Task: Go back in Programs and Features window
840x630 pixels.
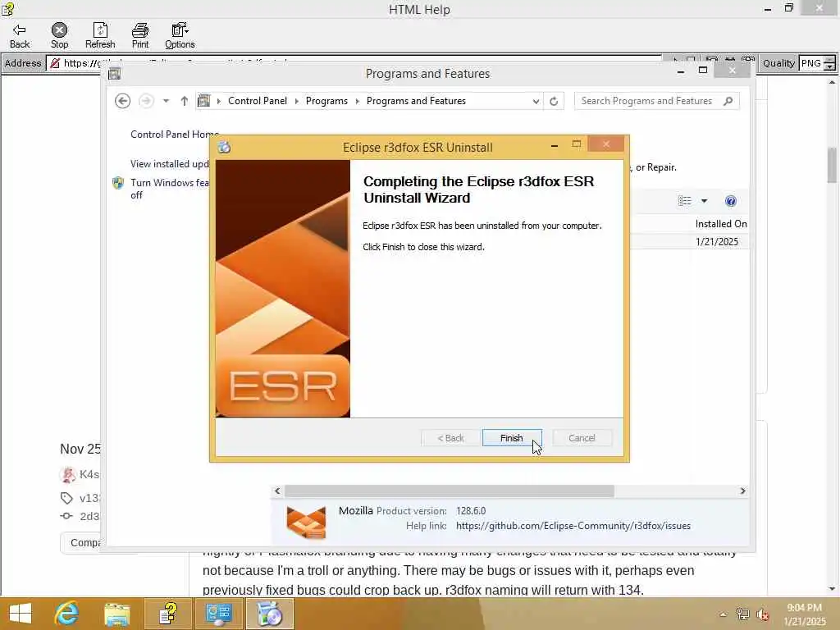Action: tap(123, 101)
